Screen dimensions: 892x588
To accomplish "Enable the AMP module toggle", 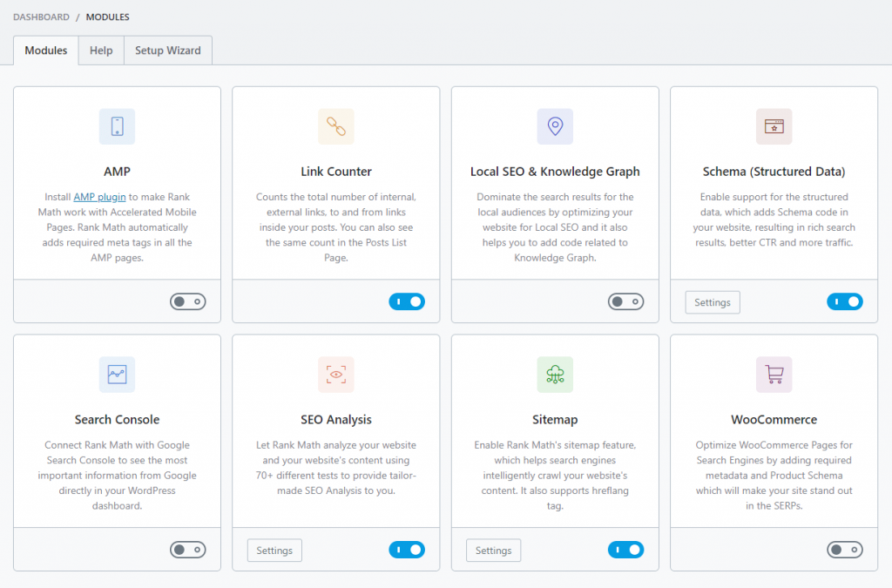I will click(x=188, y=301).
